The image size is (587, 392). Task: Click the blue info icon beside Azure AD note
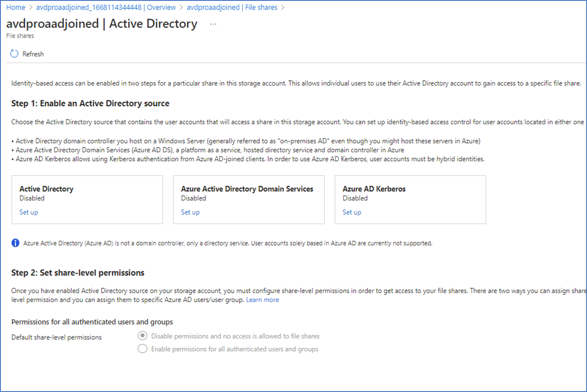(15, 243)
